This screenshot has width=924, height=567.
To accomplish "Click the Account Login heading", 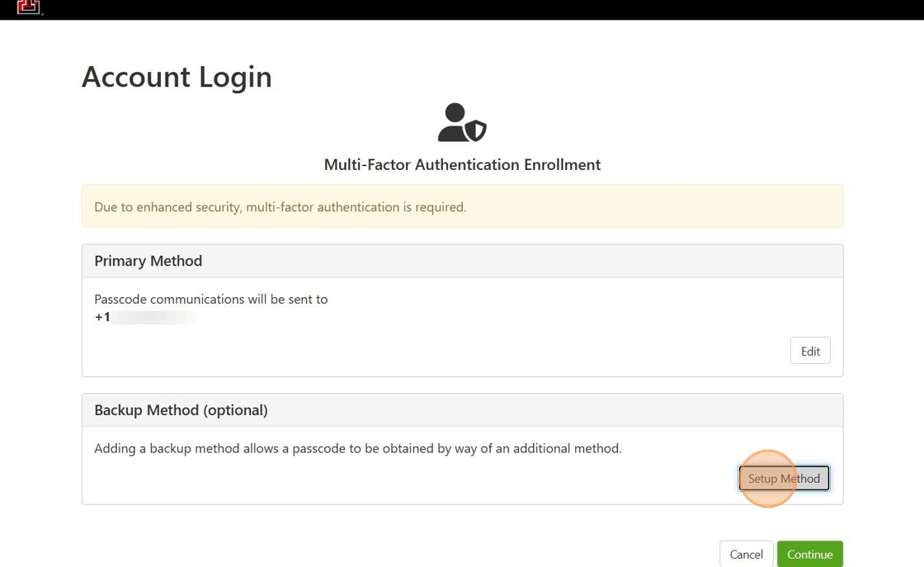I will click(177, 77).
